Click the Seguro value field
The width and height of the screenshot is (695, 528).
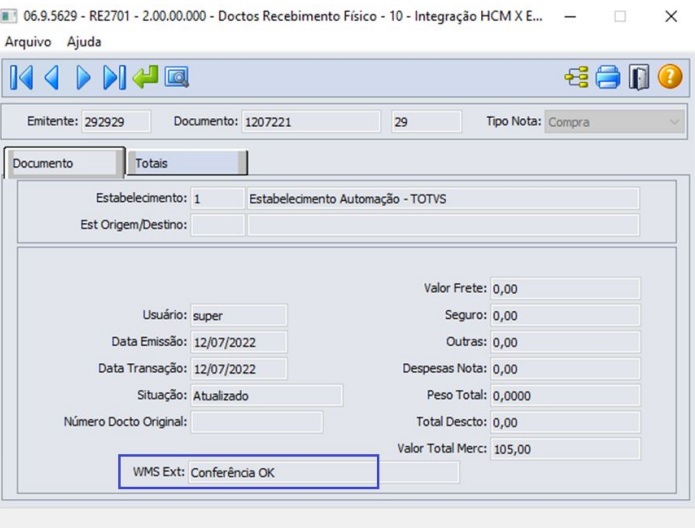pos(565,316)
